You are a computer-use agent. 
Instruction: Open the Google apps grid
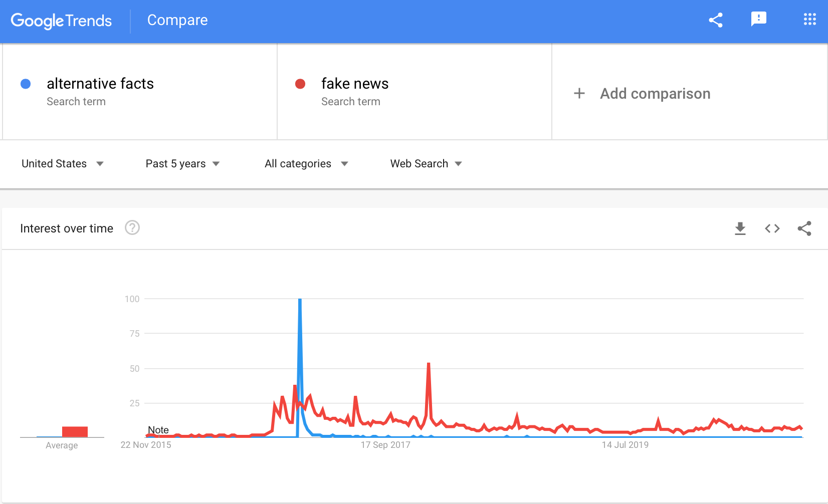click(810, 20)
